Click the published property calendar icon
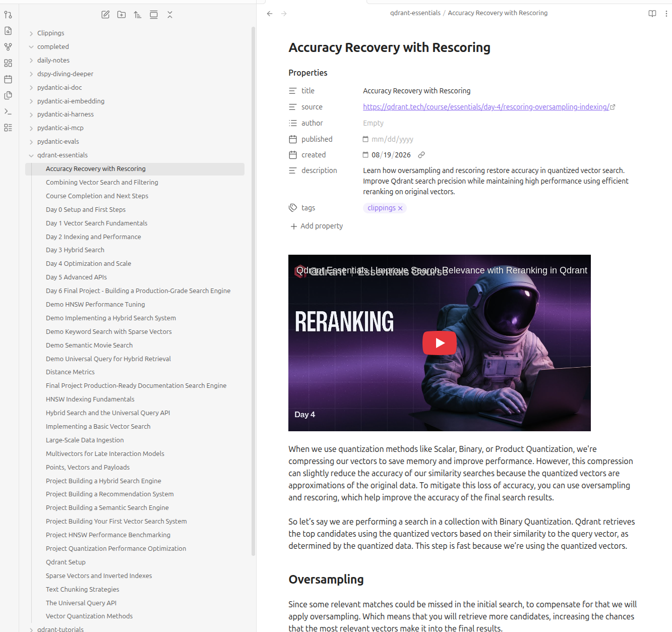Viewport: 672px width, 632px height. pos(292,139)
